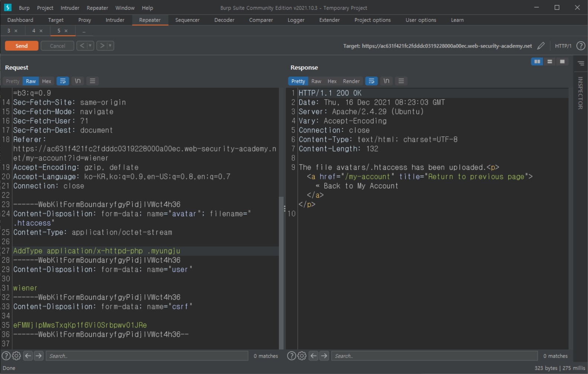
Task: Add new Repeater tab with ellipsis
Action: tap(84, 31)
